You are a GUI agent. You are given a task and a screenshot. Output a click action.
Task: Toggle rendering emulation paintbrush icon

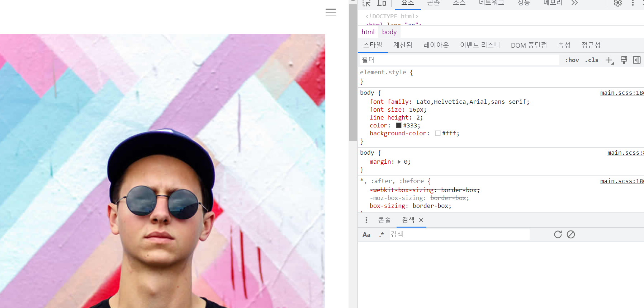(624, 60)
